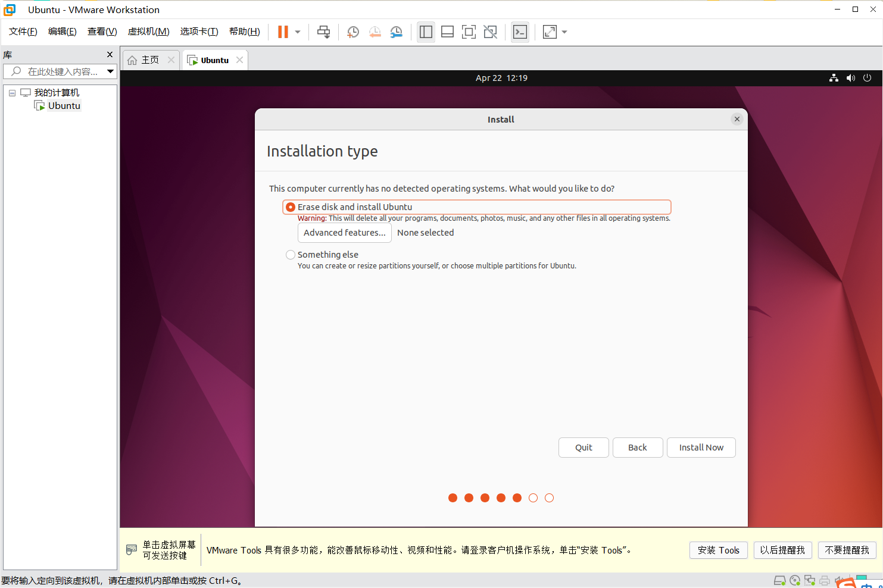Open the 文件(F) menu
Screen dimensions: 883x588
(23, 32)
